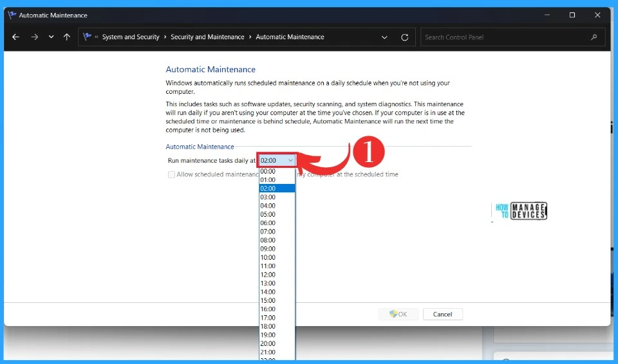Enable Allow scheduled maintenance wake checkbox
This screenshot has width=618, height=364.
(171, 174)
